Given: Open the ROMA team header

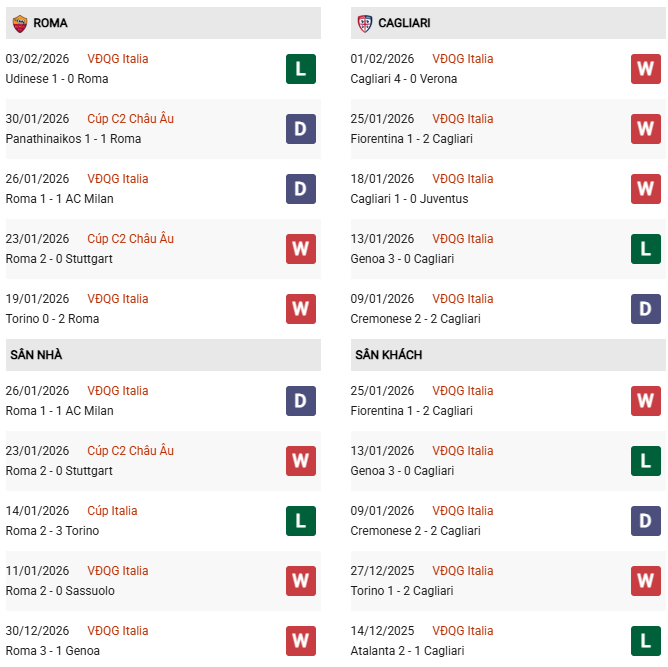Looking at the screenshot, I should 50,22.
